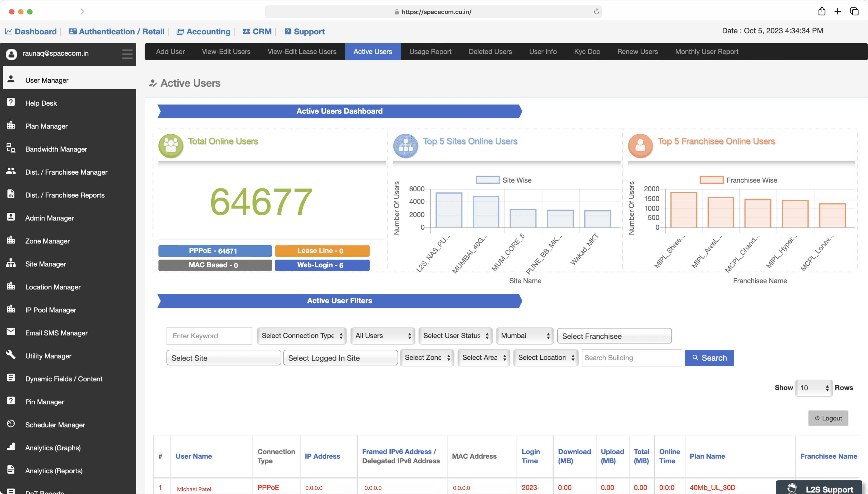Click the browser reload icon in the address bar
Viewport: 868px width, 494px height.
pyautogui.click(x=596, y=12)
